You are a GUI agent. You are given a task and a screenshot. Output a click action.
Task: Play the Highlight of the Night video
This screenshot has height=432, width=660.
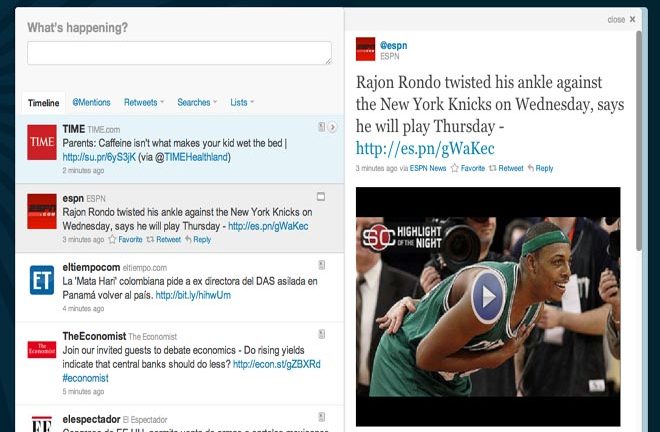pyautogui.click(x=488, y=297)
